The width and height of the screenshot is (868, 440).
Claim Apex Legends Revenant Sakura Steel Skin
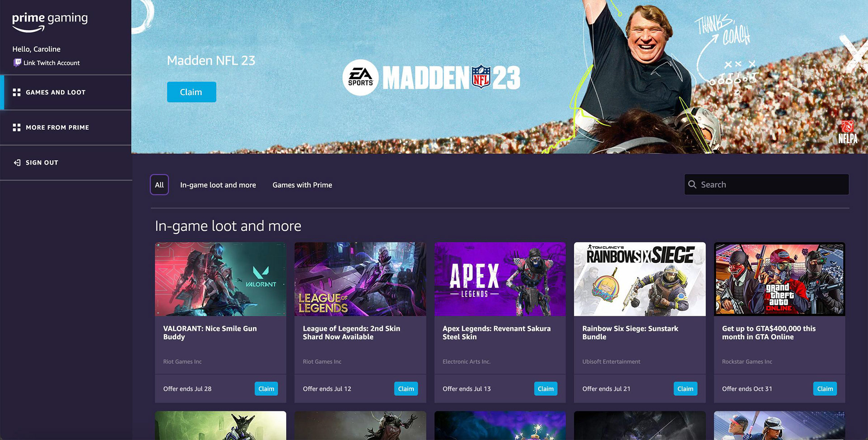click(546, 389)
